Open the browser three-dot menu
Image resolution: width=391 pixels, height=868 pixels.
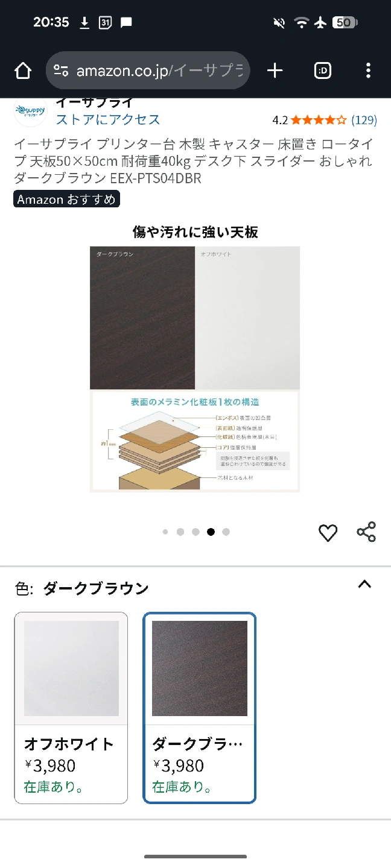(x=368, y=71)
